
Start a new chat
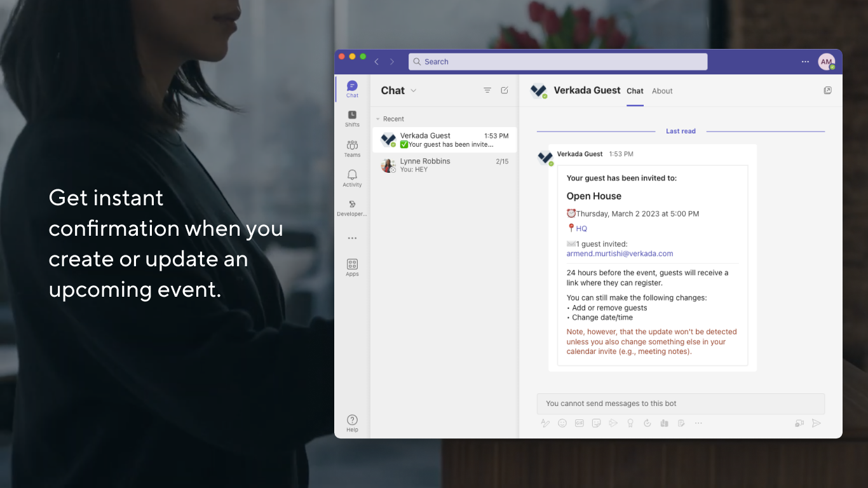pyautogui.click(x=505, y=90)
